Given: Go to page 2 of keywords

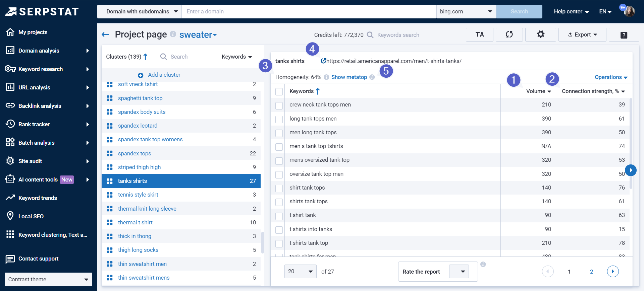Looking at the screenshot, I should click(591, 272).
